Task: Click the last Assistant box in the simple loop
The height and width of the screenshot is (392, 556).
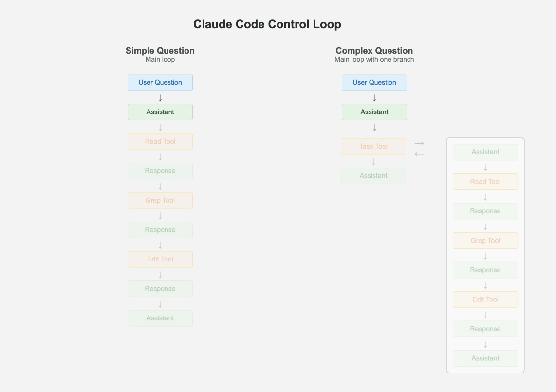Action: point(160,318)
